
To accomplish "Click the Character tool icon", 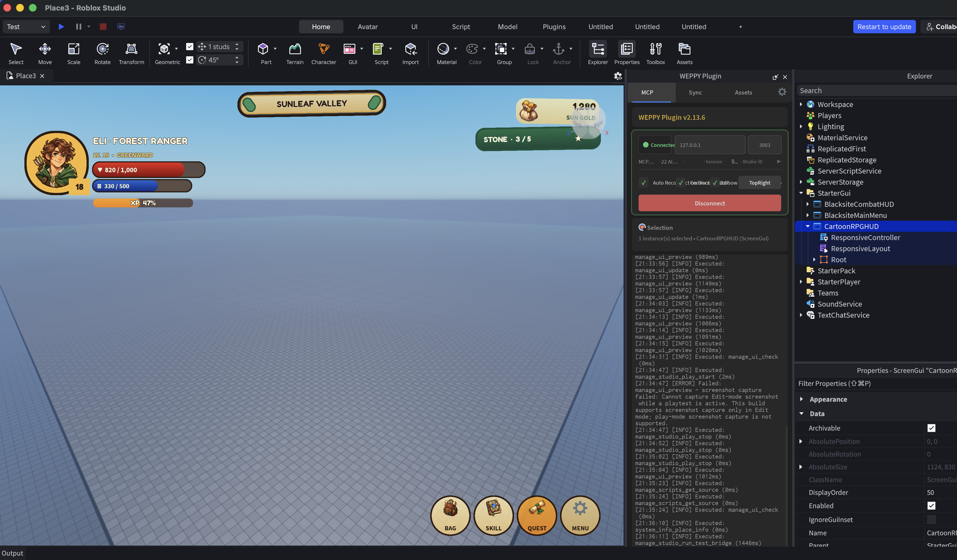I will tap(323, 49).
